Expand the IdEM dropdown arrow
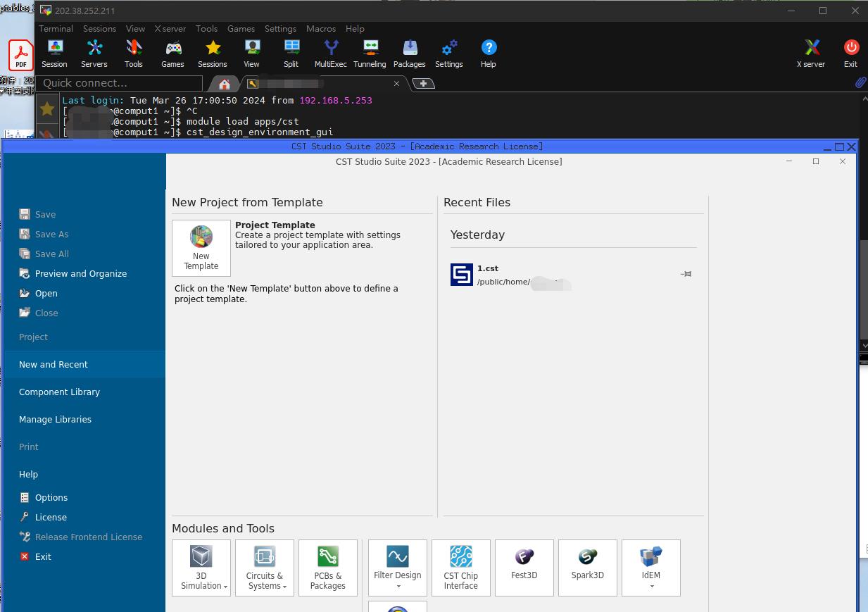868x612 pixels. tap(651, 587)
